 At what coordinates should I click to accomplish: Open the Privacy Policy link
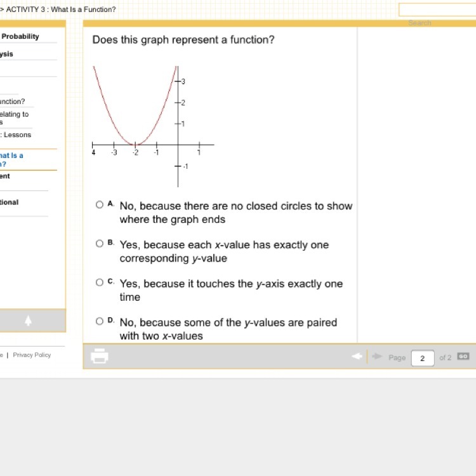click(x=32, y=355)
